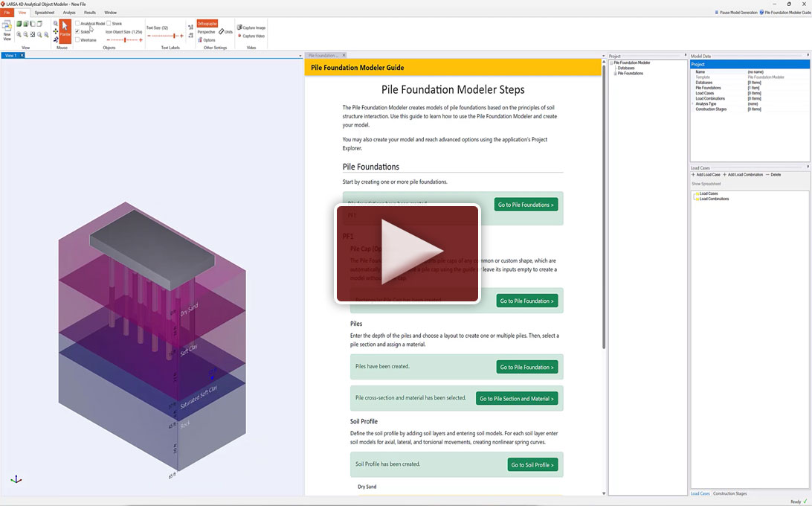Screen dimensions: 812x506
Task: Toggle pin on the Project panel
Action: (x=685, y=55)
